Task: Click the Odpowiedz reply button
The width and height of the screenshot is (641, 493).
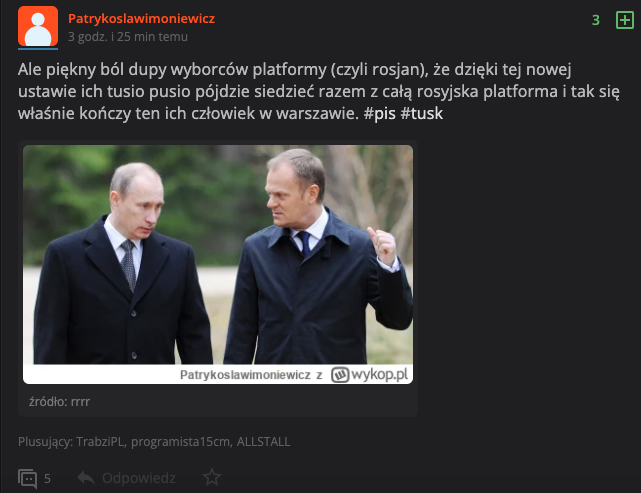Action: coord(139,478)
